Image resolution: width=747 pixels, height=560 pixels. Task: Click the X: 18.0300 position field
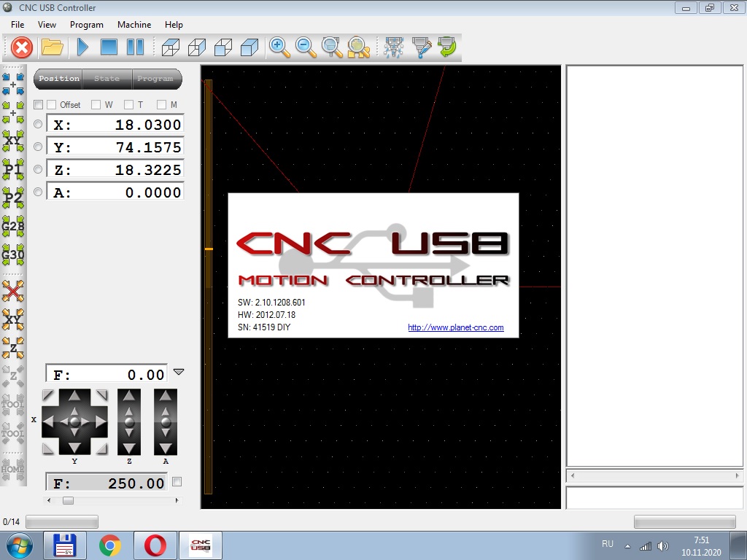(115, 124)
